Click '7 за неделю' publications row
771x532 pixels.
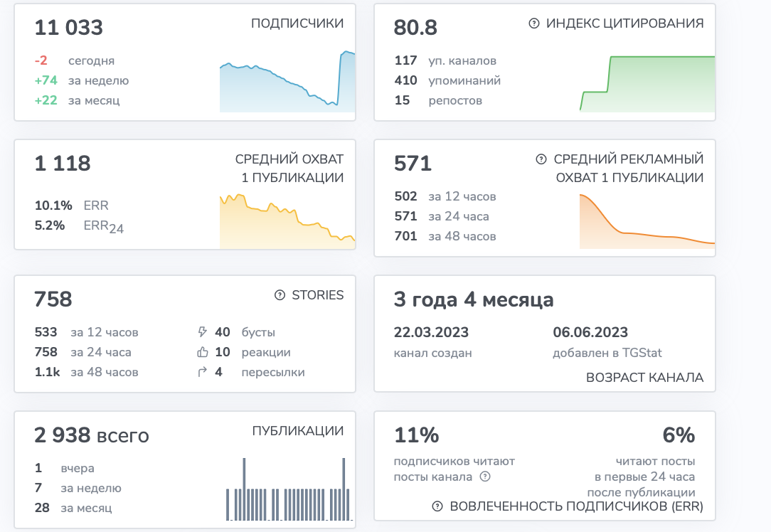pyautogui.click(x=78, y=488)
